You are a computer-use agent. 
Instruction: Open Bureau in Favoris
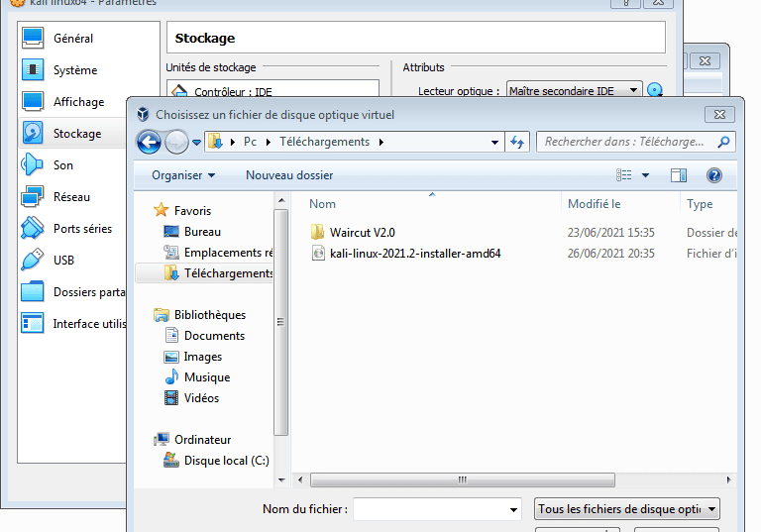point(202,232)
